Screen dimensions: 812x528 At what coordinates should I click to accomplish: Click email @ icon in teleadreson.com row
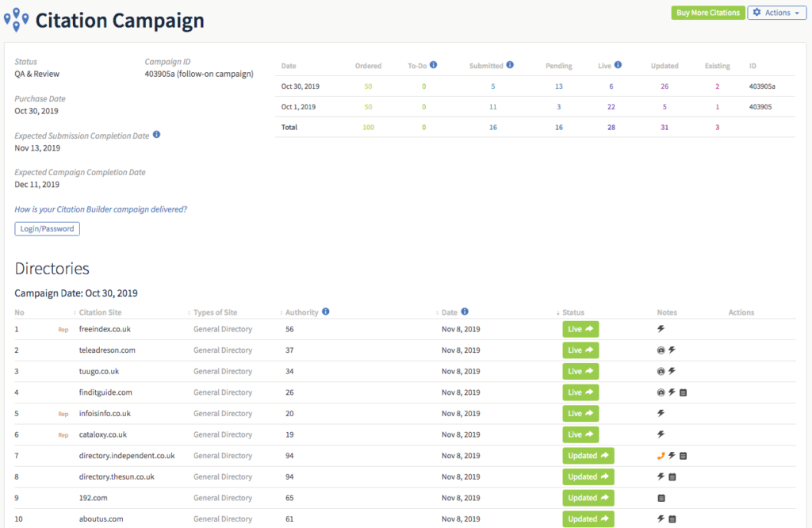(x=661, y=350)
